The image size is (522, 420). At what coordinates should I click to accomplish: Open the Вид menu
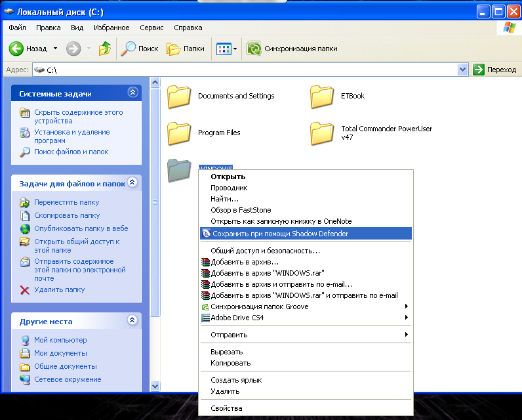coord(77,28)
